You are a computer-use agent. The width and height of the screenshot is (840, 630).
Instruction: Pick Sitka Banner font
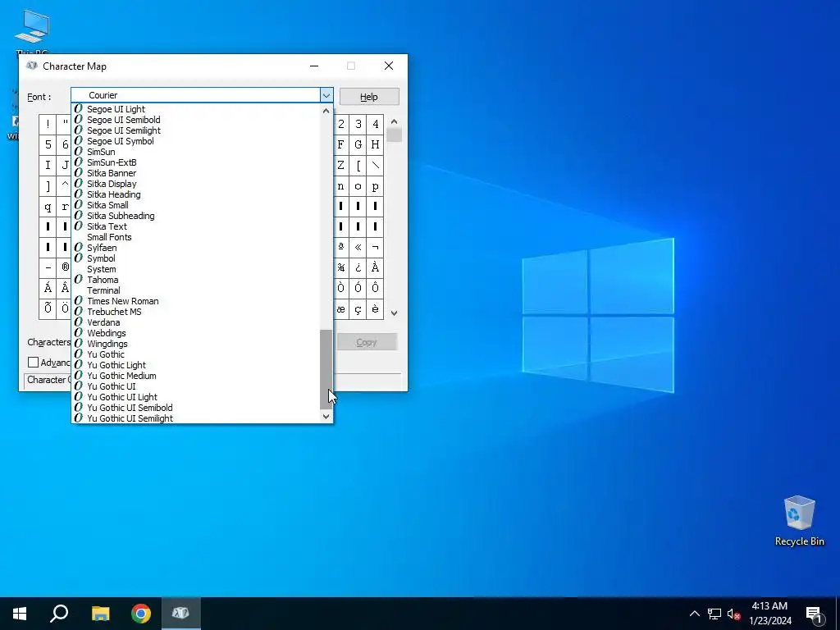click(x=195, y=173)
